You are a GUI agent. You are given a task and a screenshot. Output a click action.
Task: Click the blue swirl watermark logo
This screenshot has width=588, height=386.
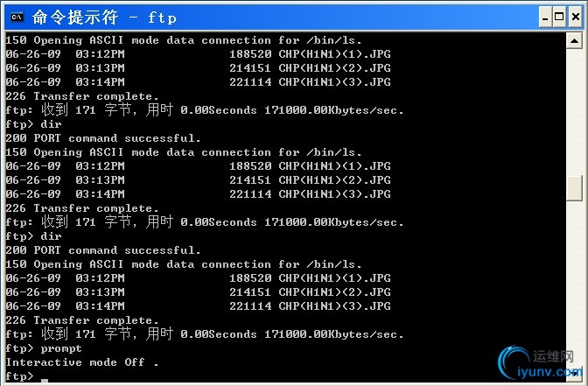point(512,362)
